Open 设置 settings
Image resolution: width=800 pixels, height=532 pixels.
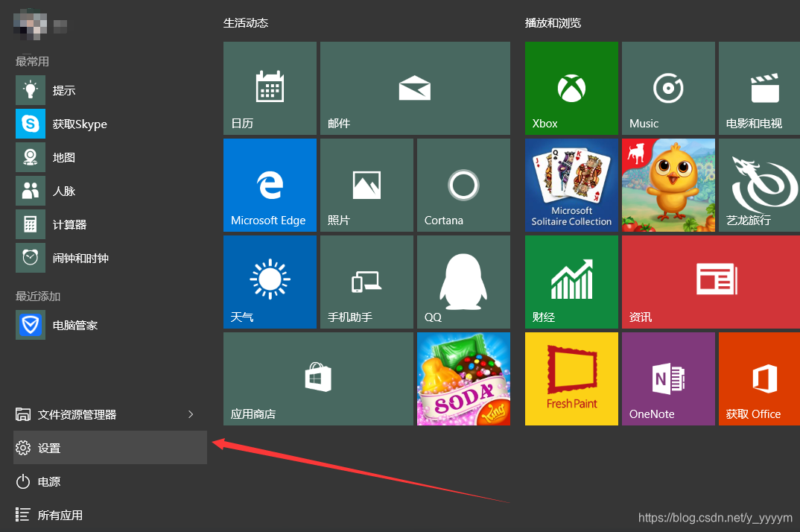pos(110,448)
